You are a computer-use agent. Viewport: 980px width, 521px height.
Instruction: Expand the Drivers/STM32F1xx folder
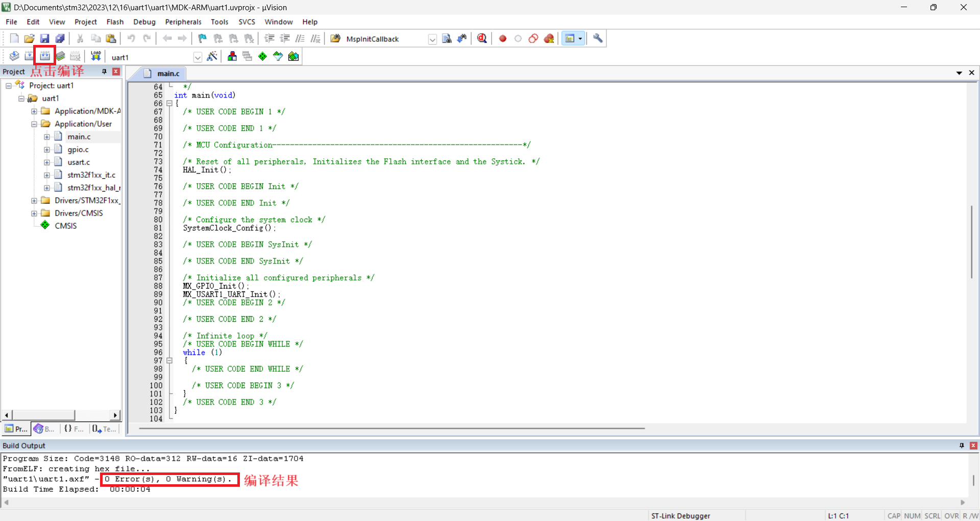[x=34, y=201]
